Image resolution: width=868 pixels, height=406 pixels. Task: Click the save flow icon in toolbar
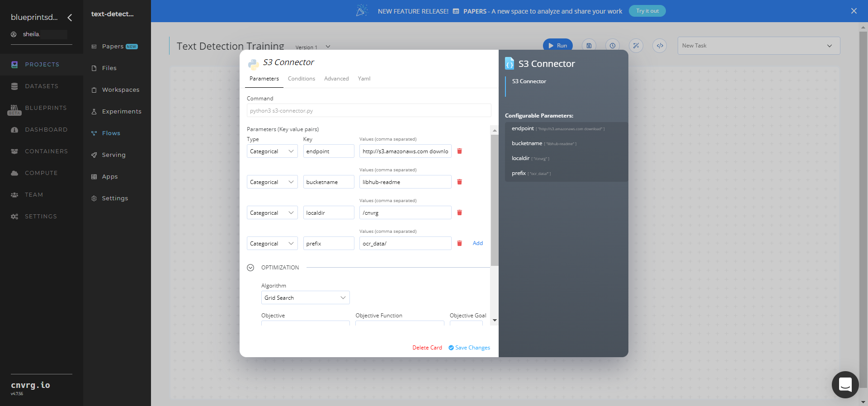[x=589, y=46]
